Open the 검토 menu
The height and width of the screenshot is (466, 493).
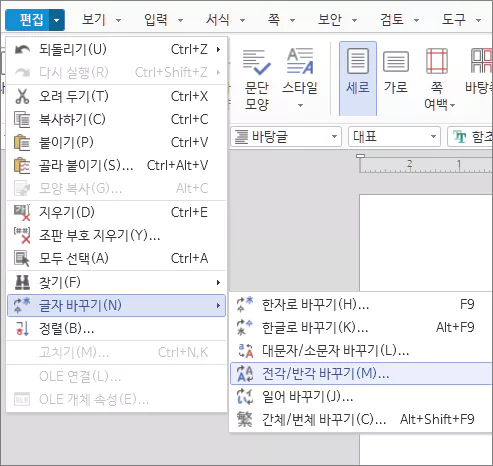point(392,20)
